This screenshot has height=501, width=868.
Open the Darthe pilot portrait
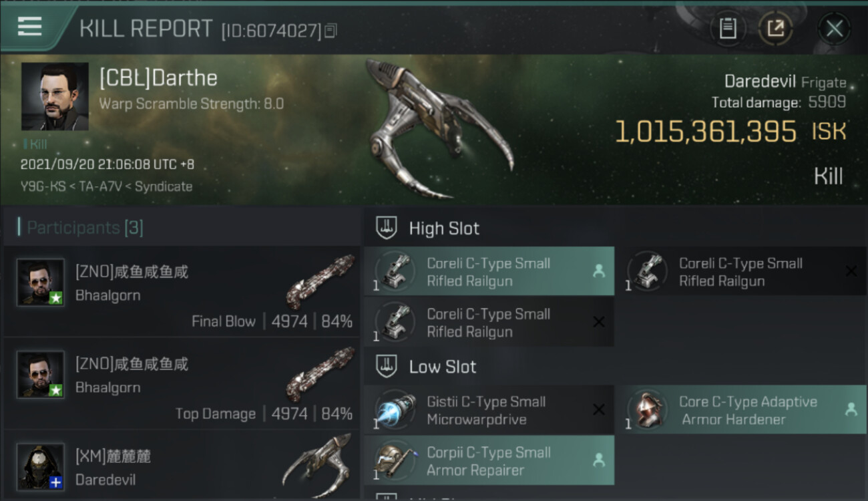(55, 96)
